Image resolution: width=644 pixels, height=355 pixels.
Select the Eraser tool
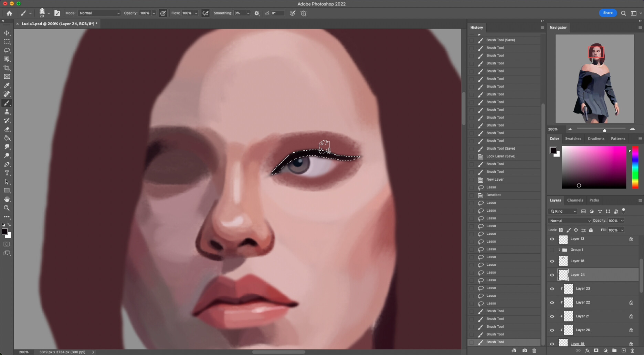(x=7, y=129)
